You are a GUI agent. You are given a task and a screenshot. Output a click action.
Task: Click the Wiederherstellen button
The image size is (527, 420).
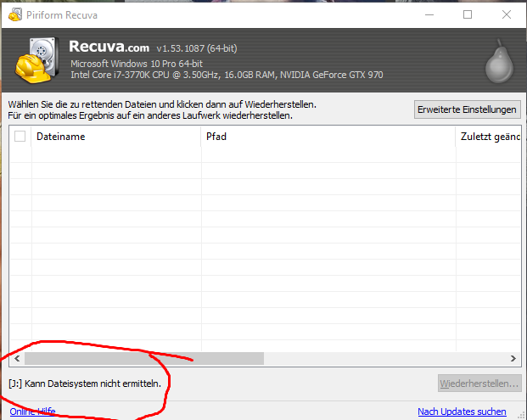(479, 384)
